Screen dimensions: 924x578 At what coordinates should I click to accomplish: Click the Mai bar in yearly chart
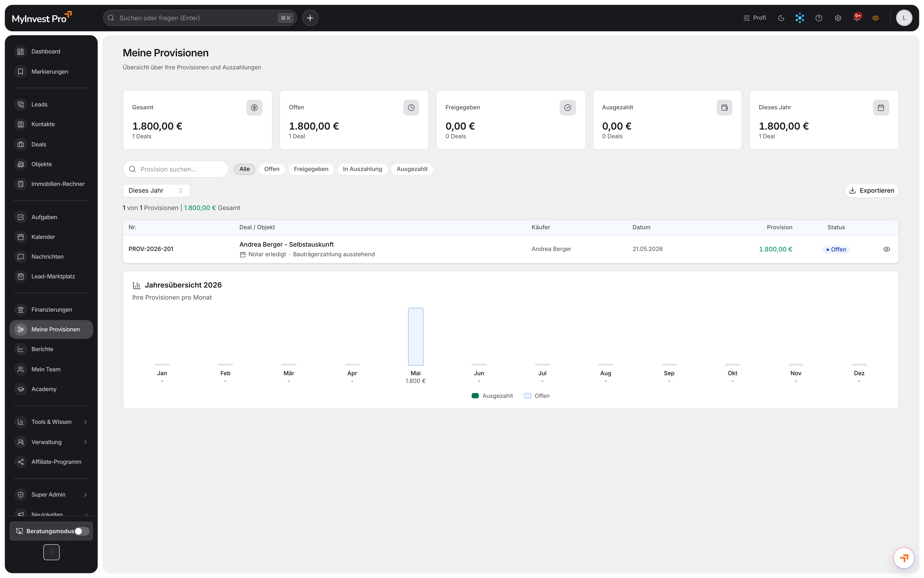pyautogui.click(x=415, y=336)
